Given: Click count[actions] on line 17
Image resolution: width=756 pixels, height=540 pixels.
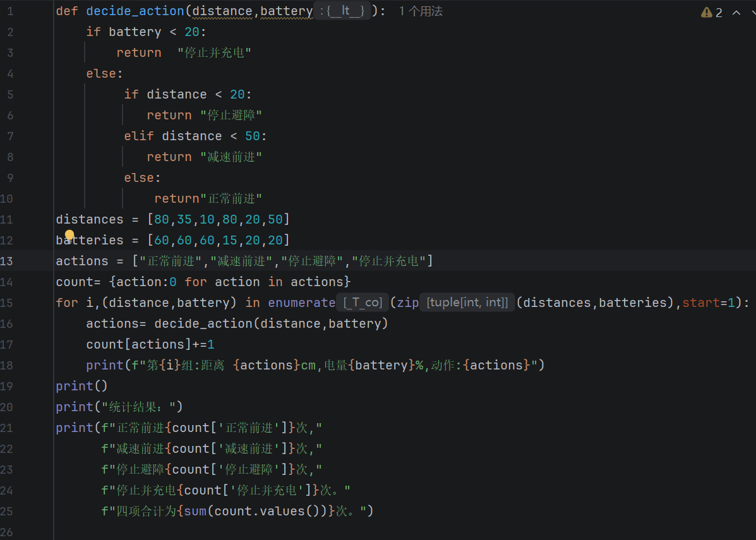Looking at the screenshot, I should point(139,344).
